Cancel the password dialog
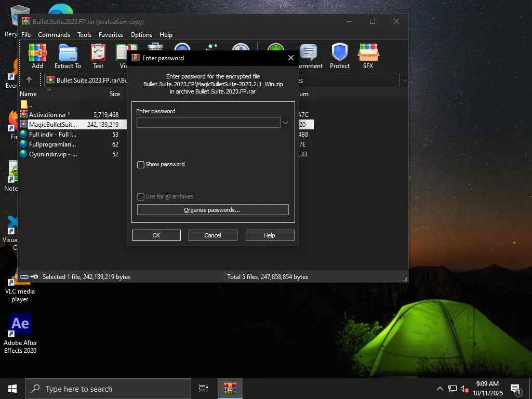This screenshot has width=532, height=399. click(212, 235)
